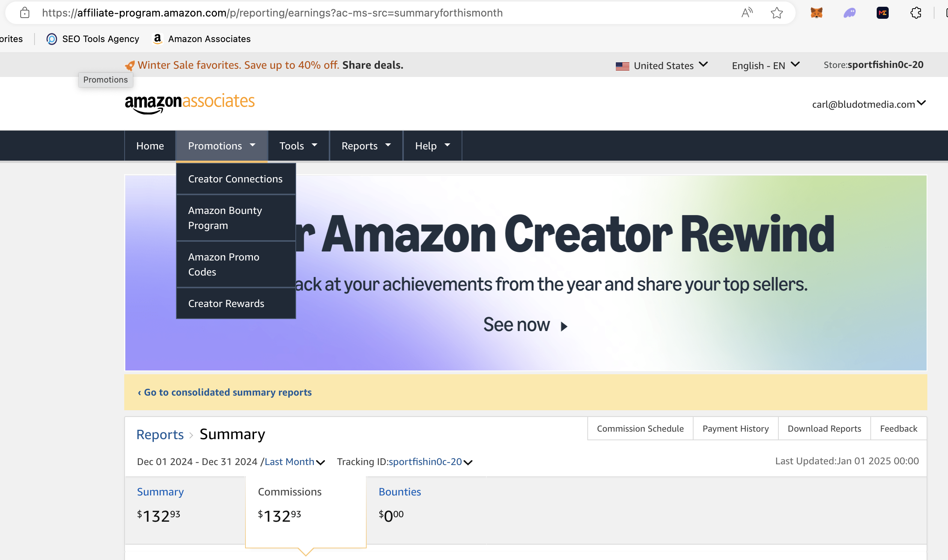Select Amazon Promo Codes menu entry
The image size is (948, 560).
236,264
